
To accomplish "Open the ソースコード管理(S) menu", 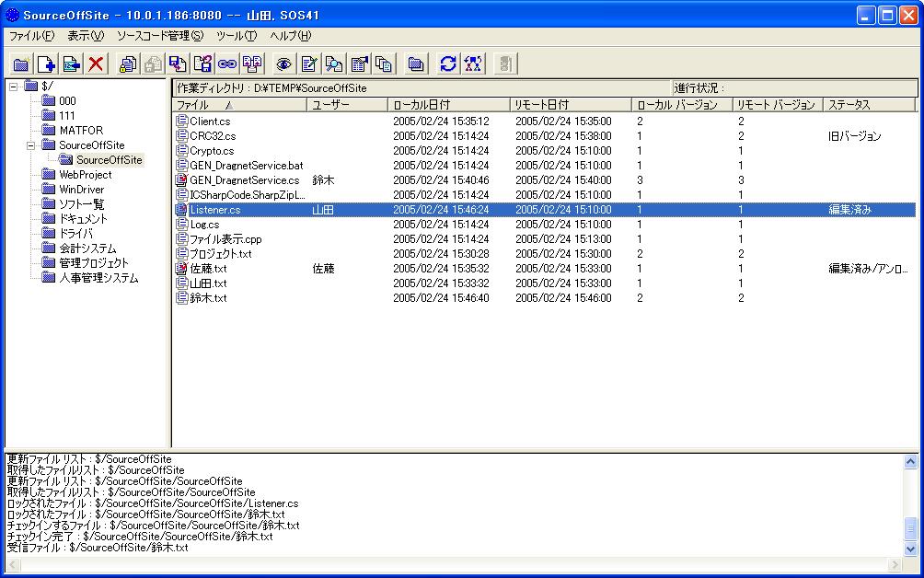I will (160, 36).
